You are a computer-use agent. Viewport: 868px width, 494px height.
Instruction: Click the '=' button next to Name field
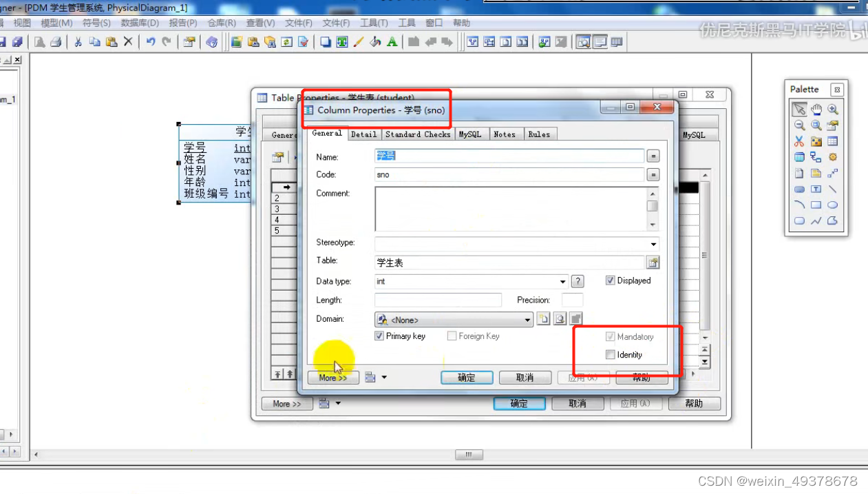click(x=653, y=156)
